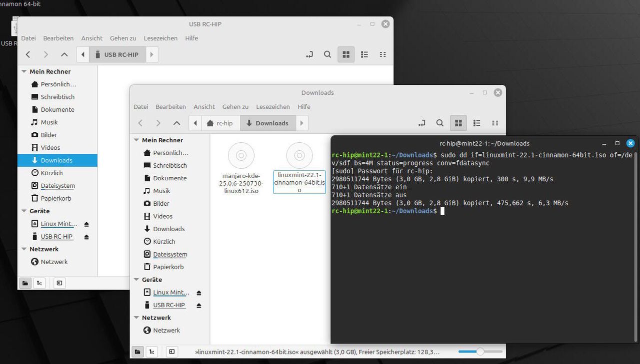Show tree view in USB RC-HIP window statusbar

(x=39, y=283)
